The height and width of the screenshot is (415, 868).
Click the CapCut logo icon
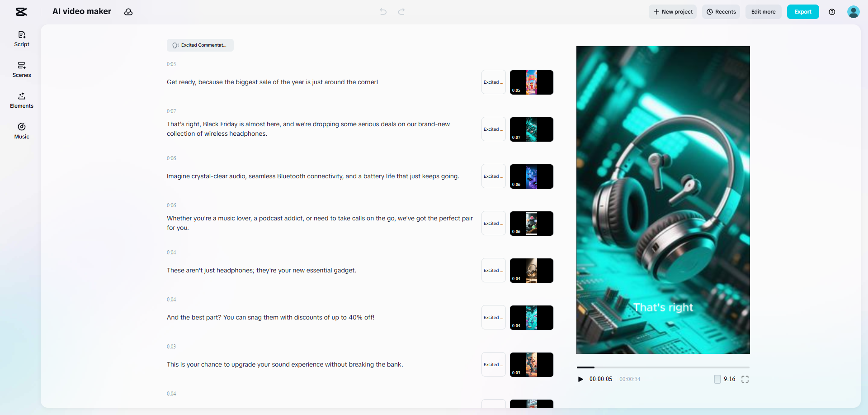point(21,12)
